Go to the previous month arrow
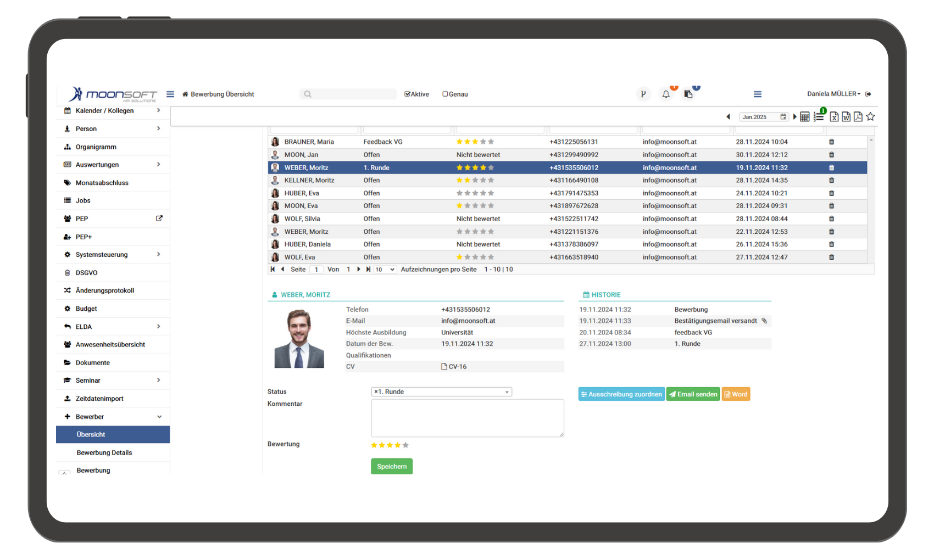The width and height of the screenshot is (934, 560). pos(729,117)
